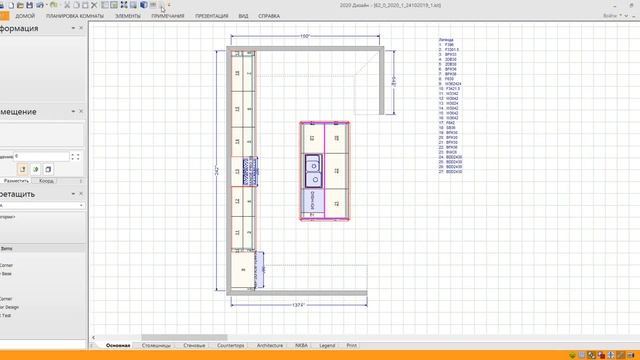This screenshot has width=640, height=360.
Task: Switch to the Стеновые sheet tab
Action: pos(194,345)
